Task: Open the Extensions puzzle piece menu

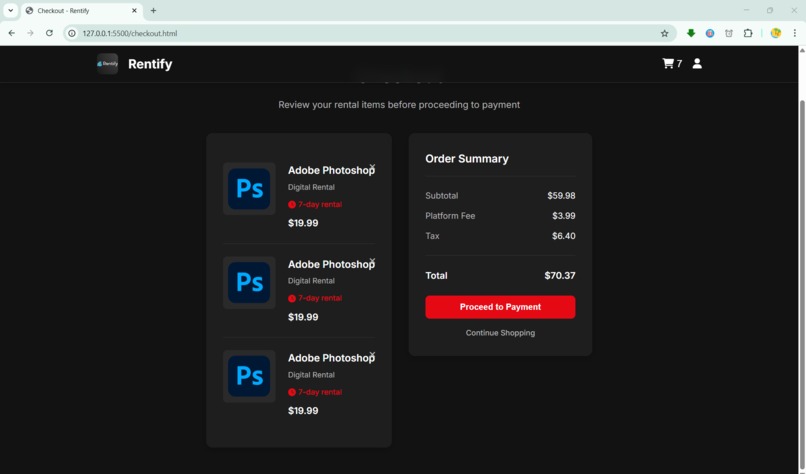Action: (748, 33)
